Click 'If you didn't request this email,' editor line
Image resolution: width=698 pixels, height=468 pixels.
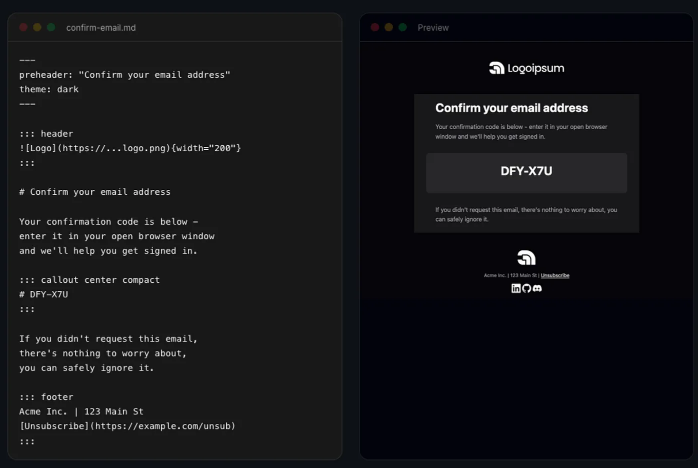click(108, 339)
